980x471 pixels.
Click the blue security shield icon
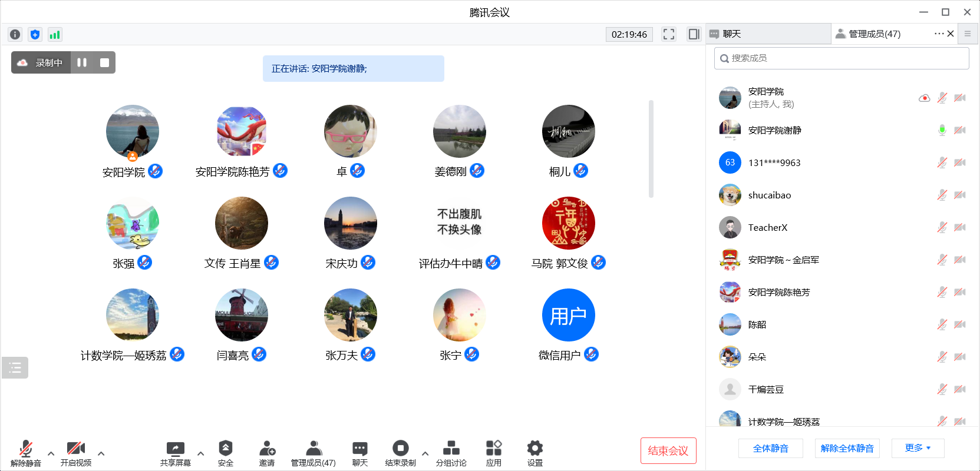coord(35,34)
